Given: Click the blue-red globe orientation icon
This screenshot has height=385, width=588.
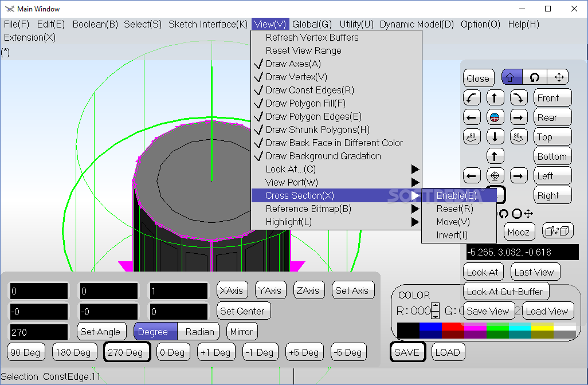Looking at the screenshot, I should click(495, 117).
